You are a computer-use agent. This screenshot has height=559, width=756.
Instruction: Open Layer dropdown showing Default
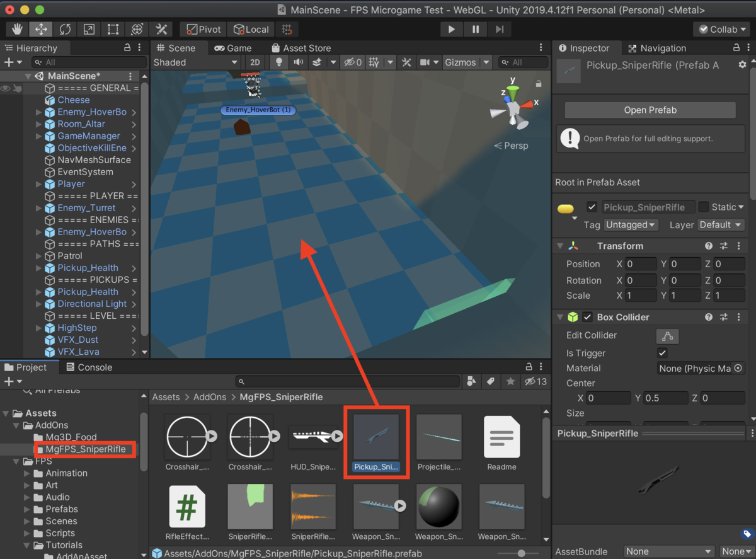coord(721,224)
